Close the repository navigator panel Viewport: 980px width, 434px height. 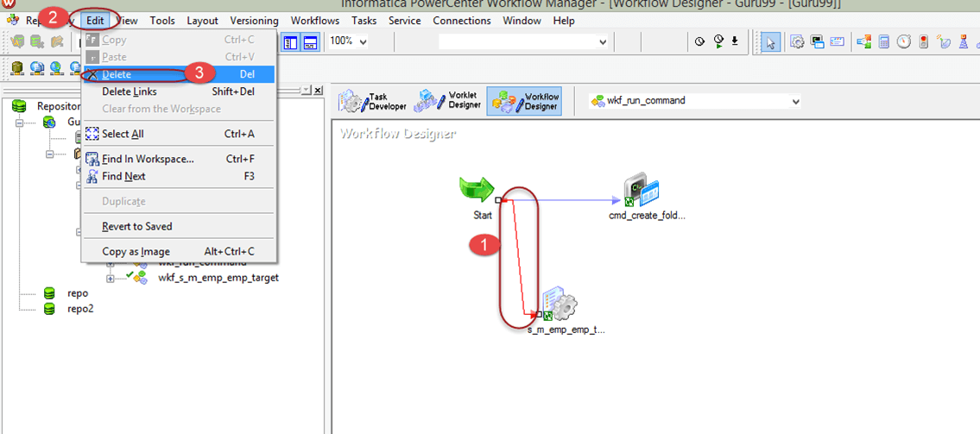click(318, 91)
